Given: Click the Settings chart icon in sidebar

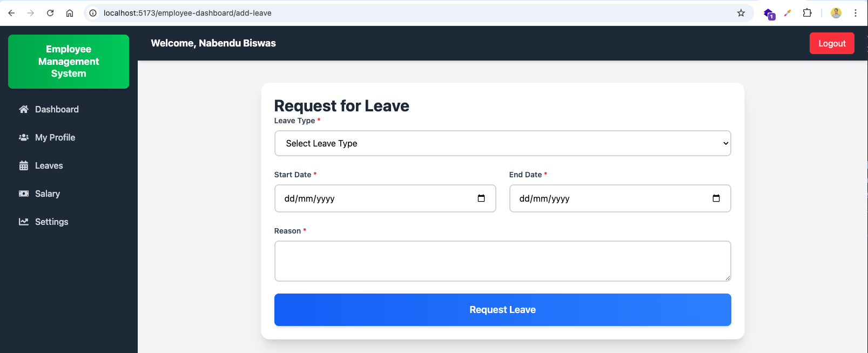Looking at the screenshot, I should point(24,222).
